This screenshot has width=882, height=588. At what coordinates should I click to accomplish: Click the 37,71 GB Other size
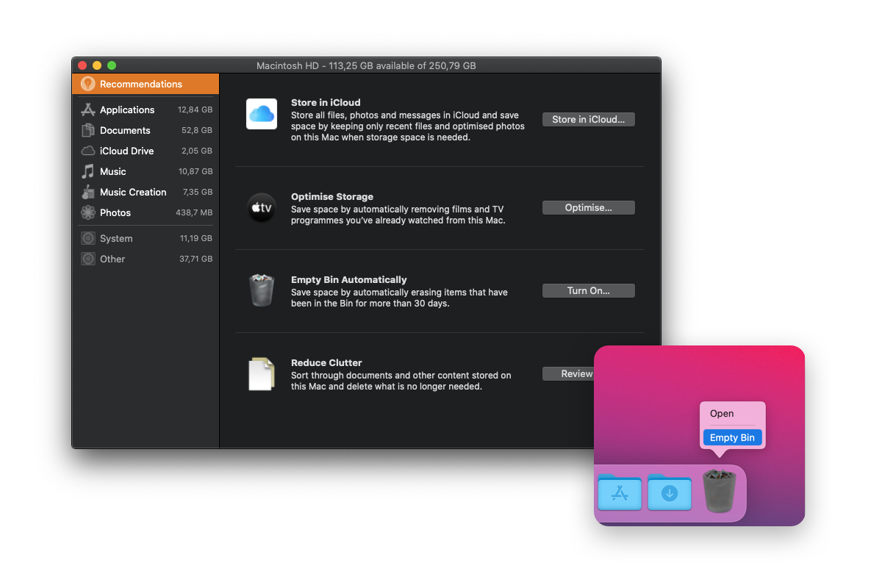click(196, 259)
